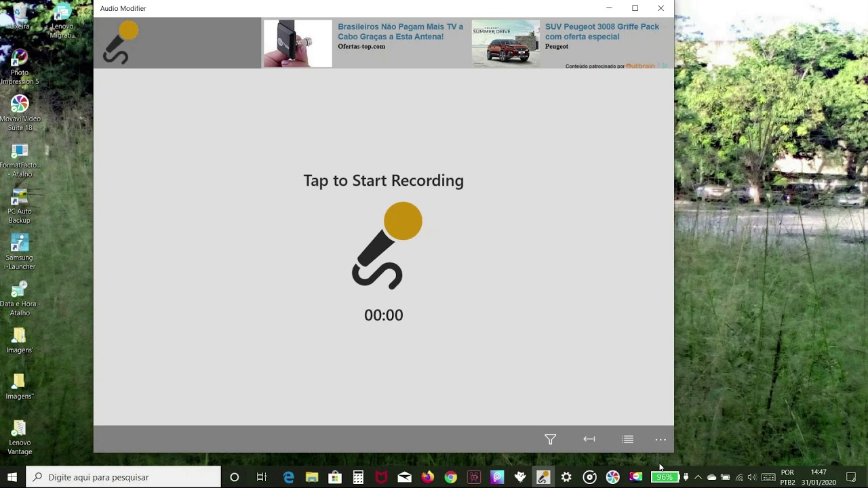The height and width of the screenshot is (488, 868).
Task: Tap the microphone to start recording
Action: [387, 245]
